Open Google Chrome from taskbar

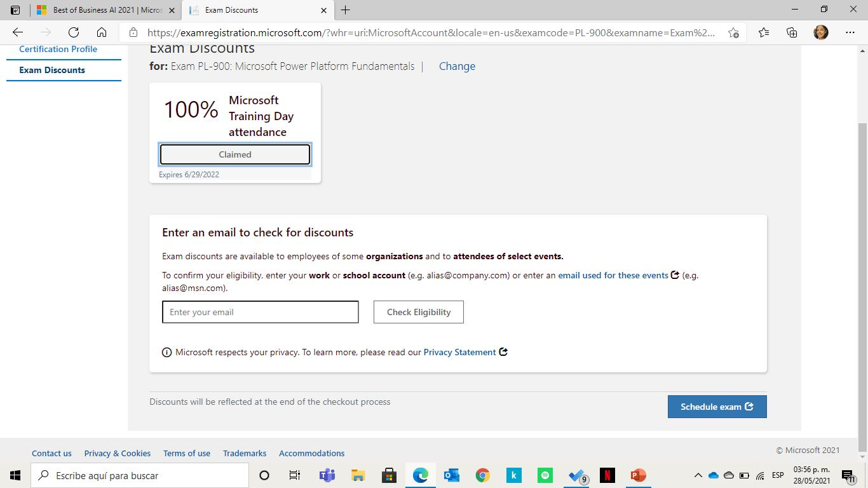(x=483, y=475)
